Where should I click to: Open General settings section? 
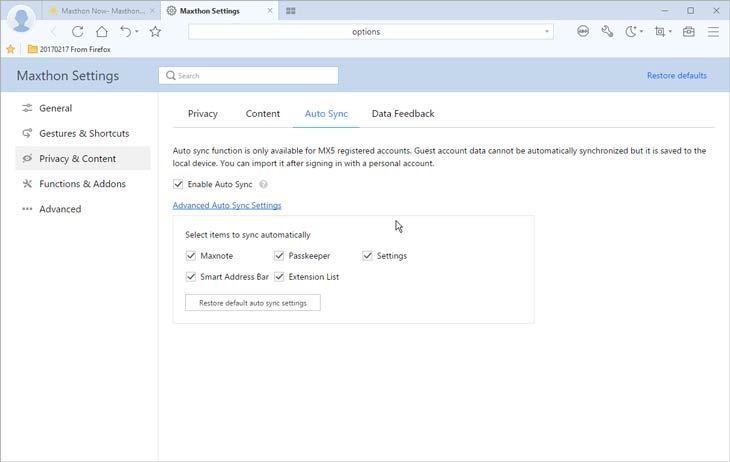pos(83,108)
